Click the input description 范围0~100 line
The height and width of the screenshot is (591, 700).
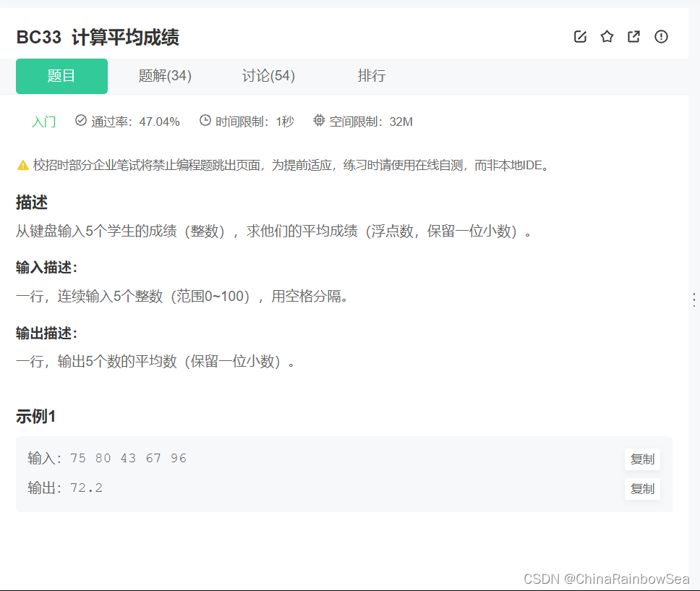[182, 296]
